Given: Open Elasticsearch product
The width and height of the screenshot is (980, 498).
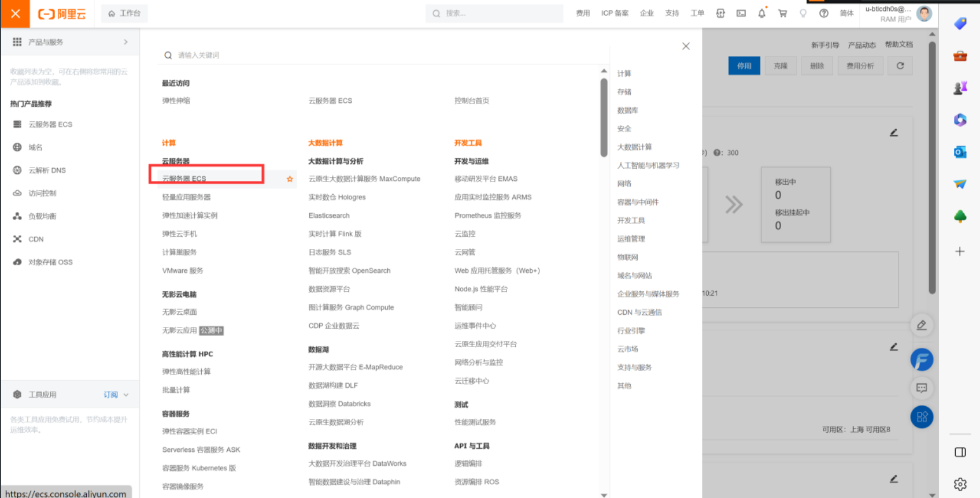Looking at the screenshot, I should (329, 215).
